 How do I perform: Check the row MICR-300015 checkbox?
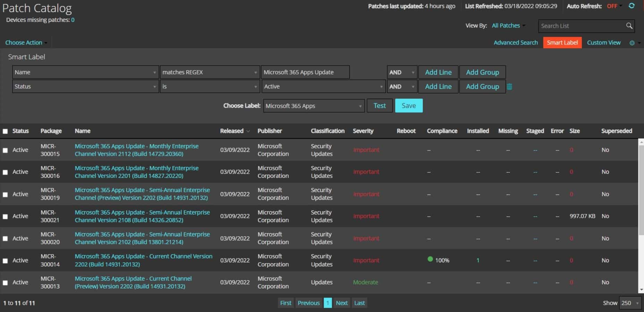[5, 150]
